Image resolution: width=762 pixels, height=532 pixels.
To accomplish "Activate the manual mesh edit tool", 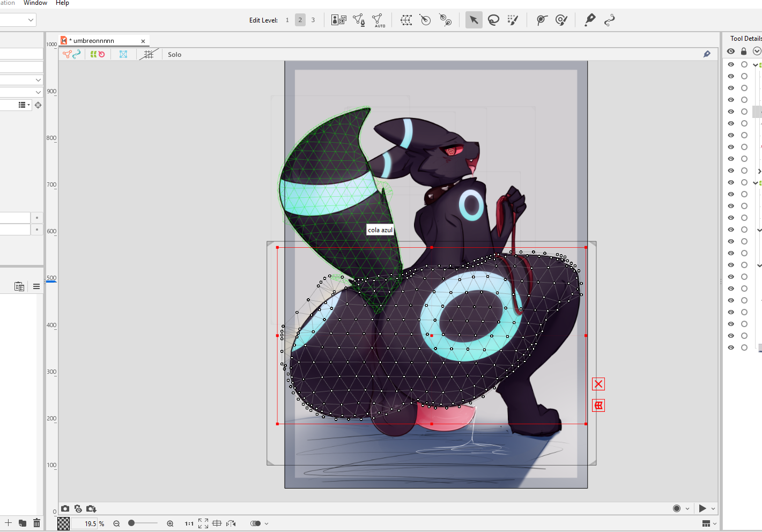I will [x=359, y=20].
